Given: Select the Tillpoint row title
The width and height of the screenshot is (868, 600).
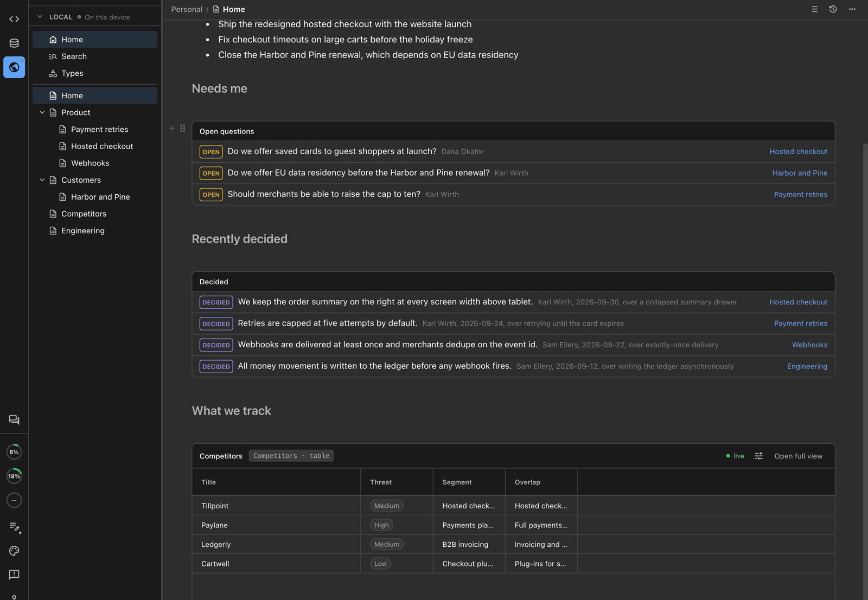Looking at the screenshot, I should 215,506.
